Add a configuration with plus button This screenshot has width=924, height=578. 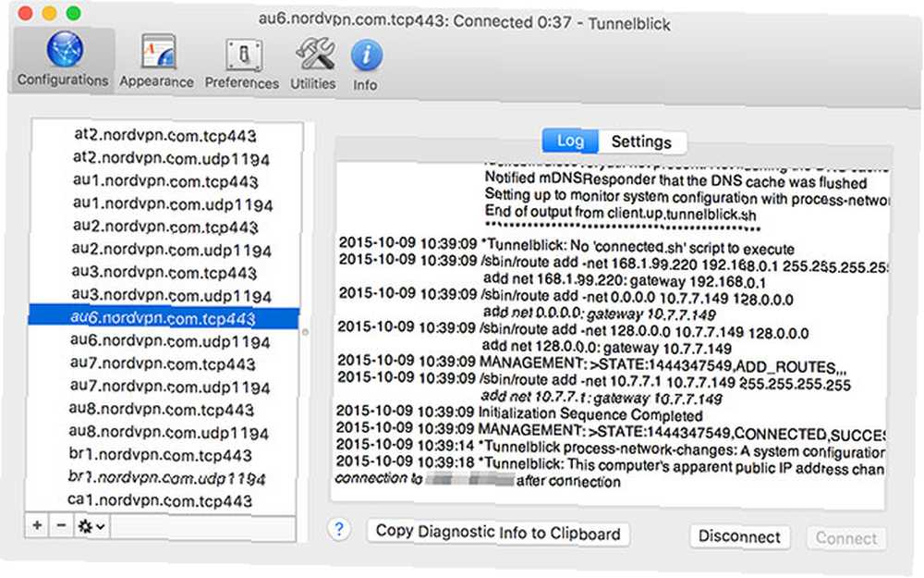click(x=37, y=525)
